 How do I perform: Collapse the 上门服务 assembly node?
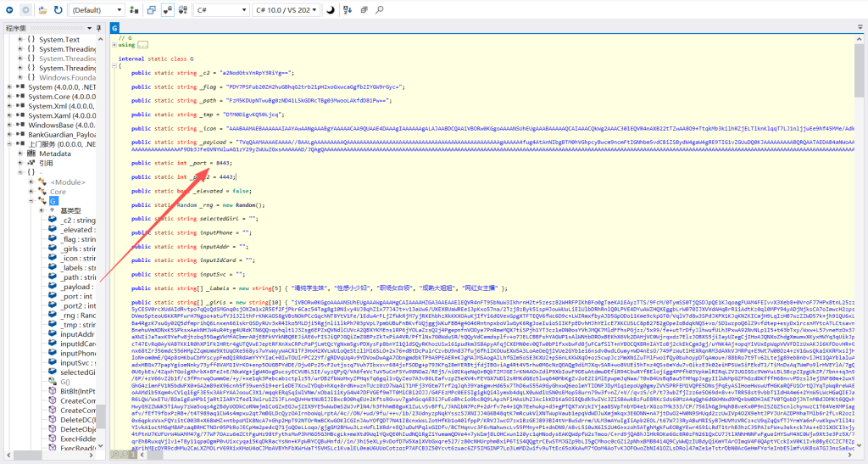(x=9, y=144)
